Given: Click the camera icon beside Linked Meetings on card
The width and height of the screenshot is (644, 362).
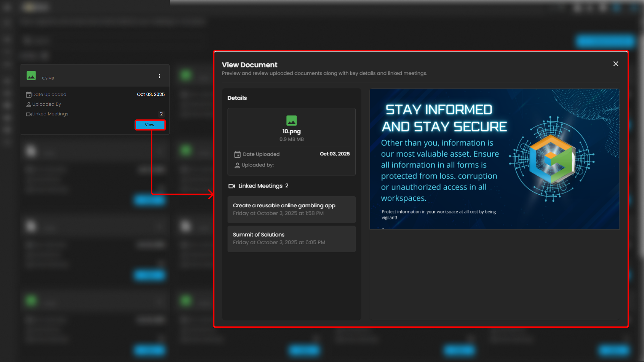Looking at the screenshot, I should (x=29, y=114).
